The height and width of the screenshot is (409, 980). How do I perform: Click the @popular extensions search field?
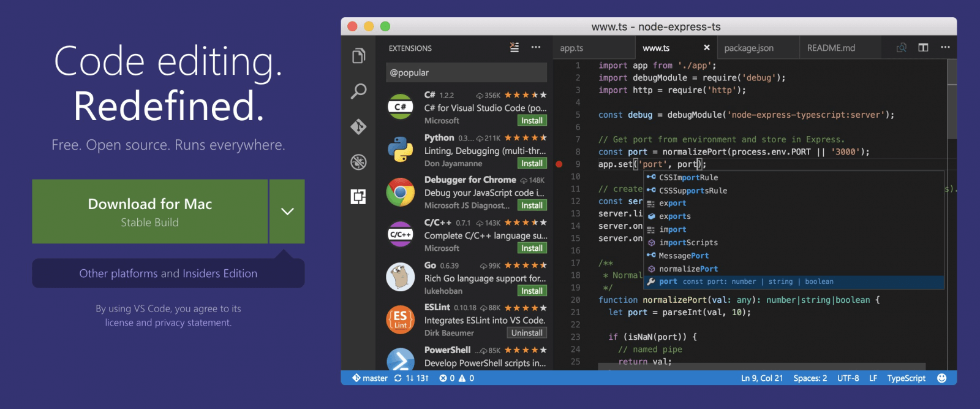(x=467, y=72)
